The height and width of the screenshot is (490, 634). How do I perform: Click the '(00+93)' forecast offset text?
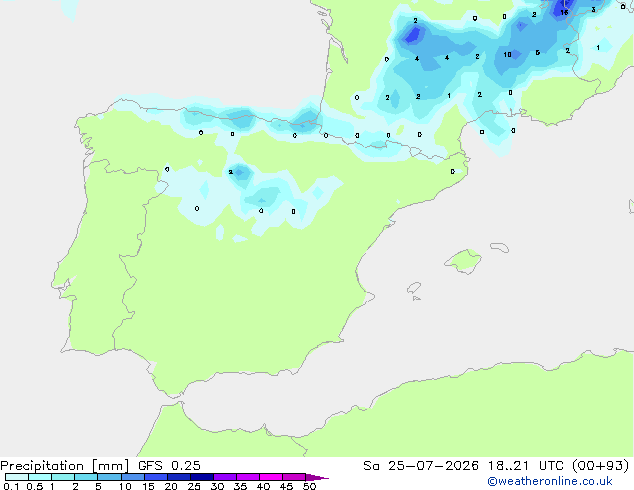[x=600, y=466]
